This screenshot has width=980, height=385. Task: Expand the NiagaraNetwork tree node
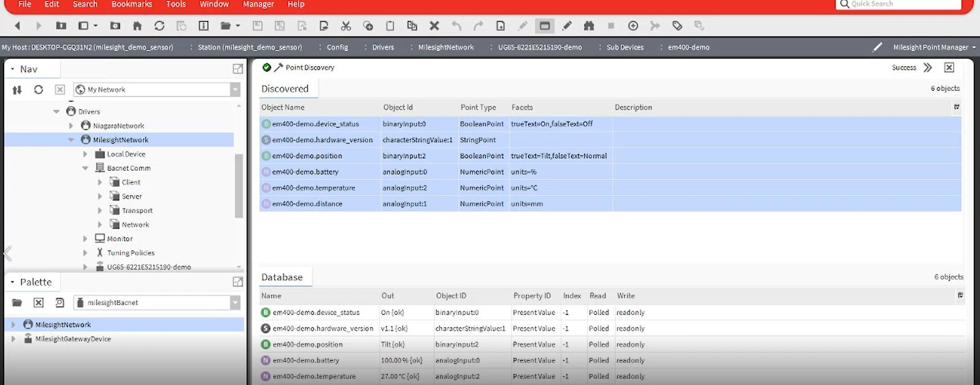(x=71, y=126)
